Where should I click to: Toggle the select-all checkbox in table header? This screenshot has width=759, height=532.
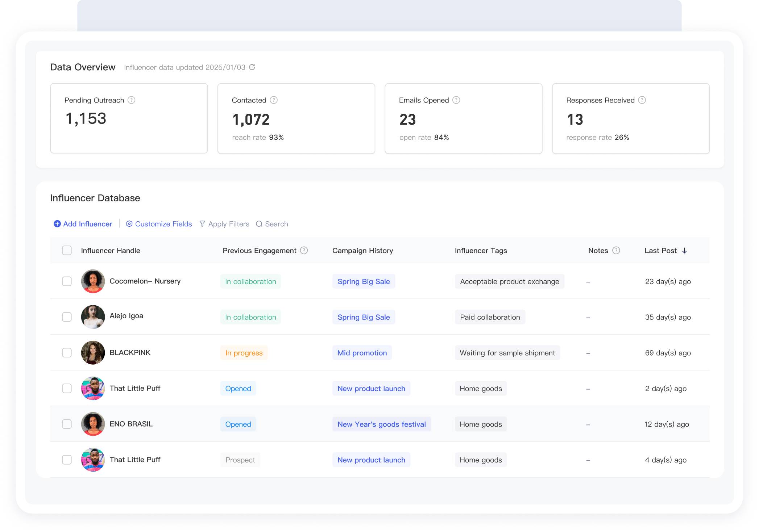coord(67,250)
